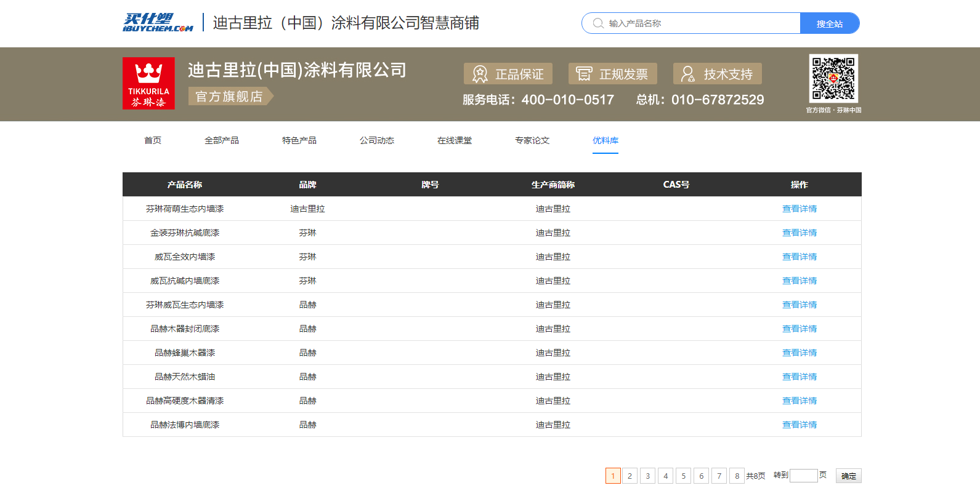Image resolution: width=980 pixels, height=496 pixels.
Task: Click the 品牌 column header
Action: (x=307, y=185)
